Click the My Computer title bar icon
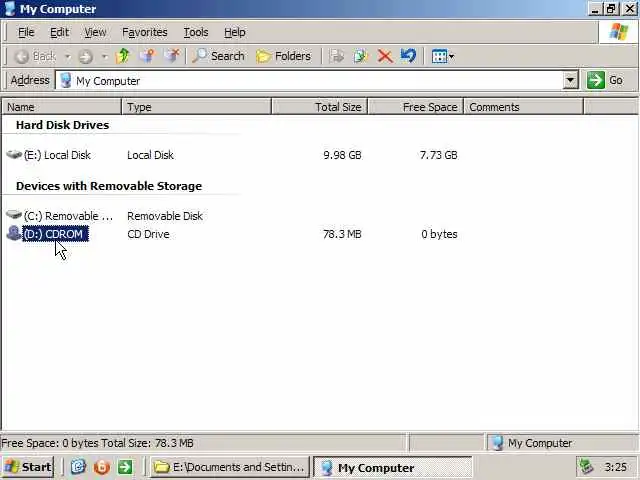This screenshot has height=480, width=640. (x=10, y=9)
